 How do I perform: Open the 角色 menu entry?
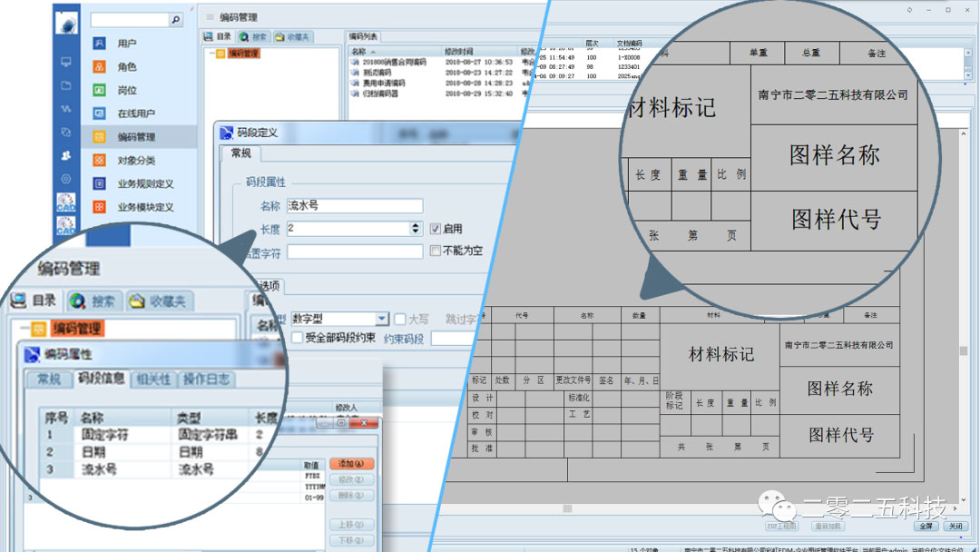(x=127, y=67)
